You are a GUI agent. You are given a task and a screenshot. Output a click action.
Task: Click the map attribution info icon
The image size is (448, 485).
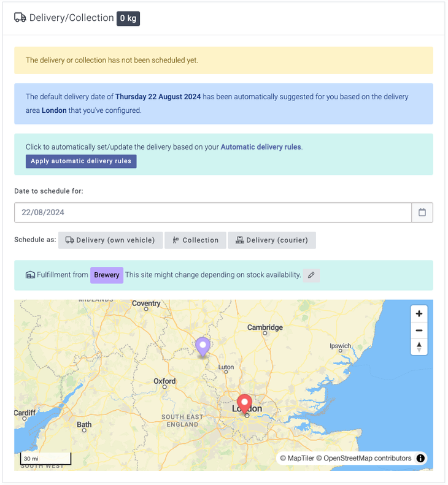tap(420, 459)
